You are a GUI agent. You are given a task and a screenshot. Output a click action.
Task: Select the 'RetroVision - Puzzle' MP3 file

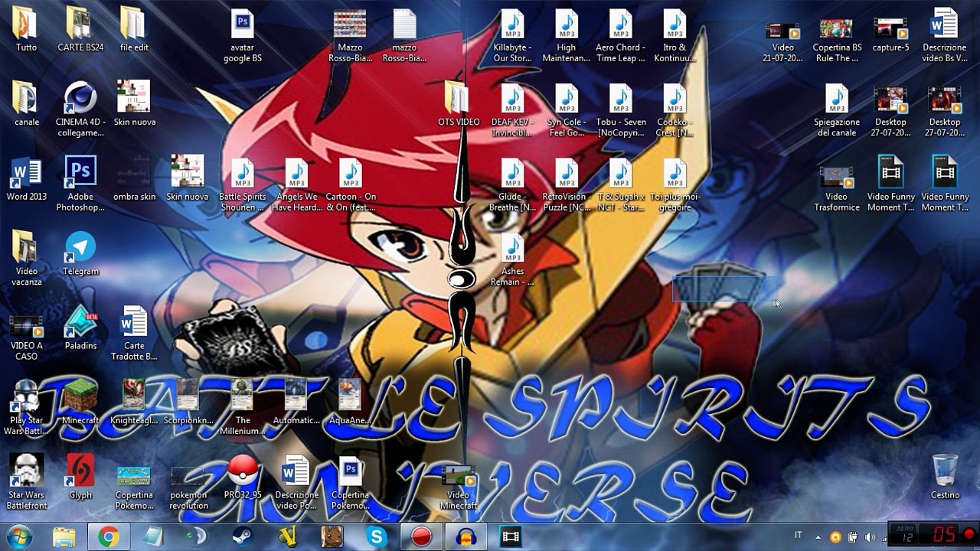click(566, 173)
